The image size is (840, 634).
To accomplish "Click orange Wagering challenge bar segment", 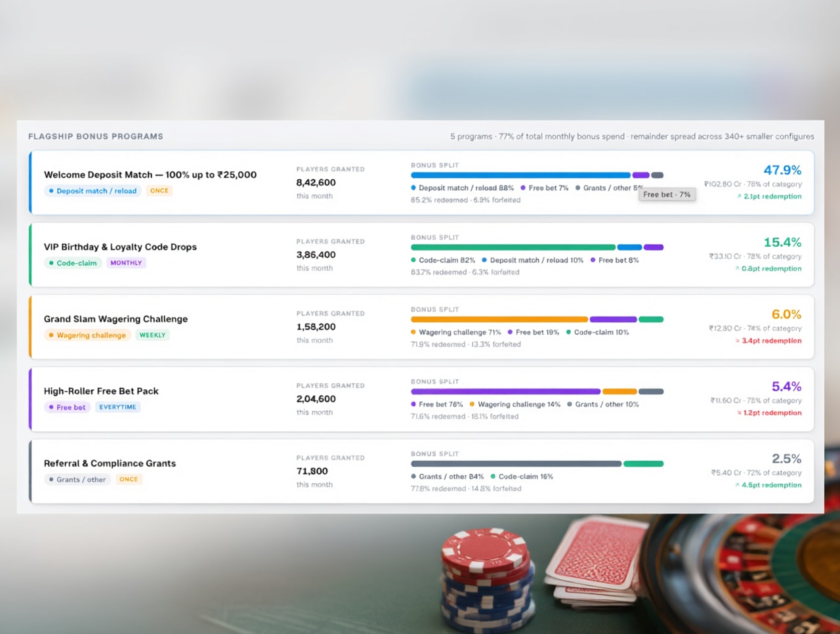I will tap(499, 320).
